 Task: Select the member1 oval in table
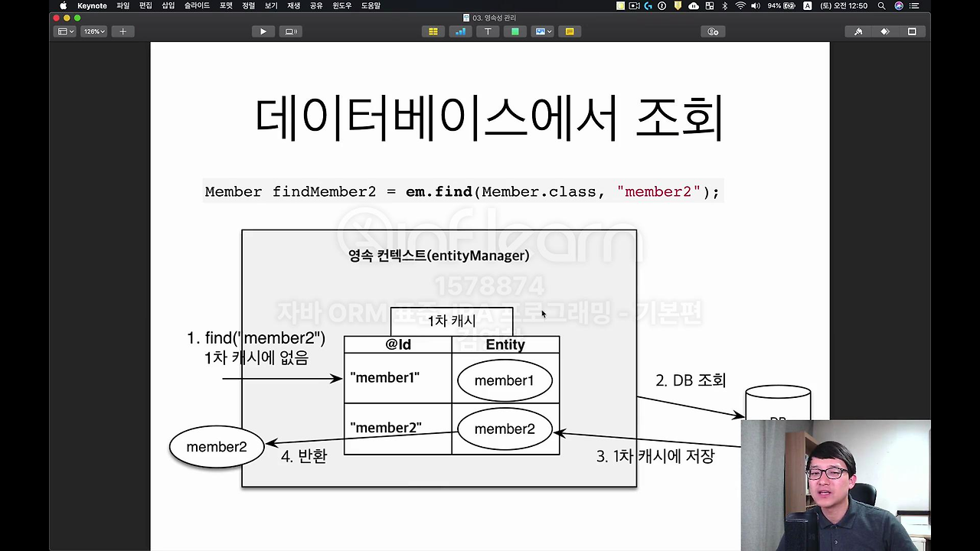click(505, 380)
